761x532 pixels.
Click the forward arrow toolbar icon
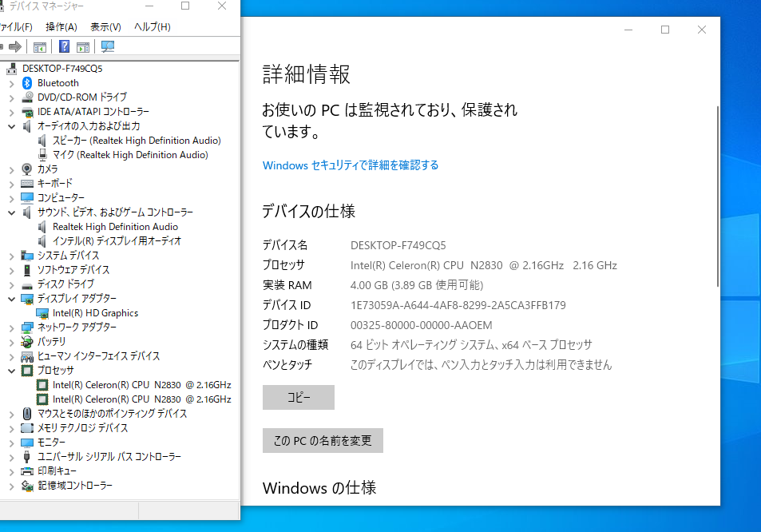point(15,46)
